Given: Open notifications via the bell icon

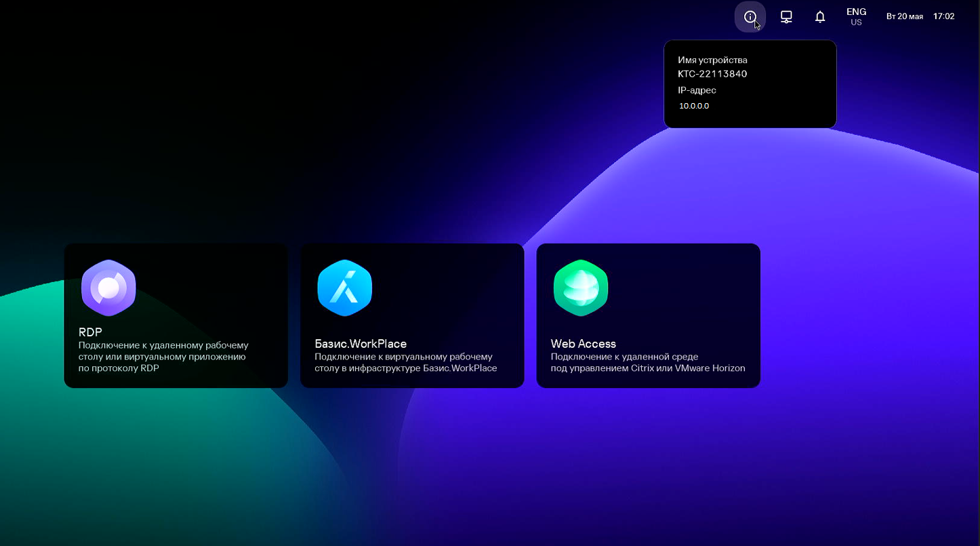Looking at the screenshot, I should [x=820, y=17].
